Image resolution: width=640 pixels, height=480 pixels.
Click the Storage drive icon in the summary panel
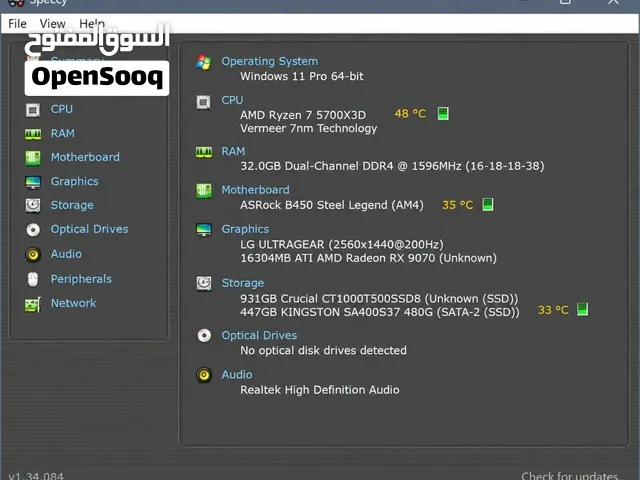[204, 283]
